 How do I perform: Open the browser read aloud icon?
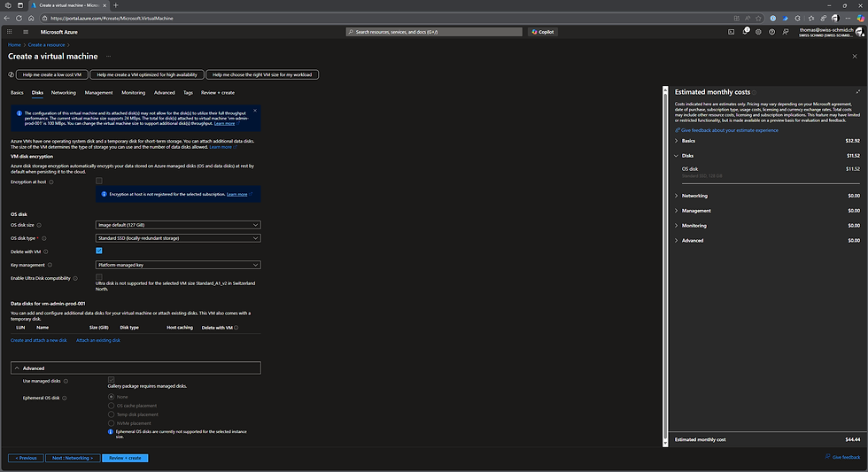point(748,19)
